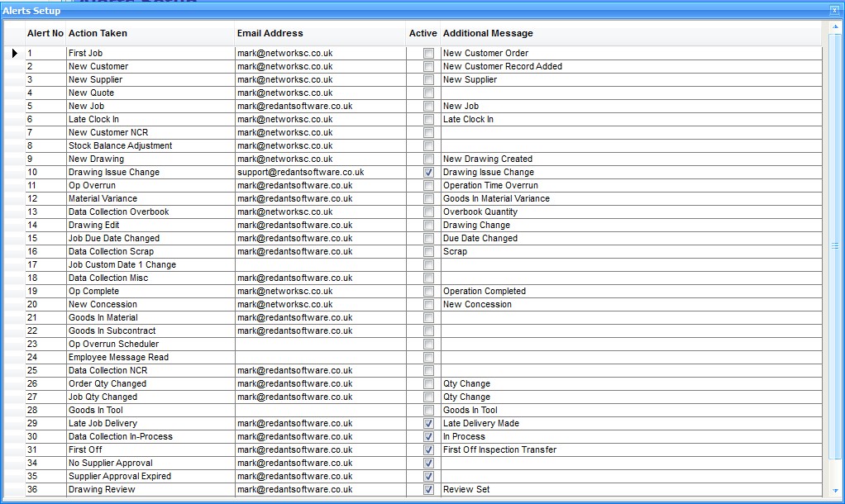This screenshot has width=845, height=504.
Task: Enable Active checkbox for First Job alert
Action: 428,54
